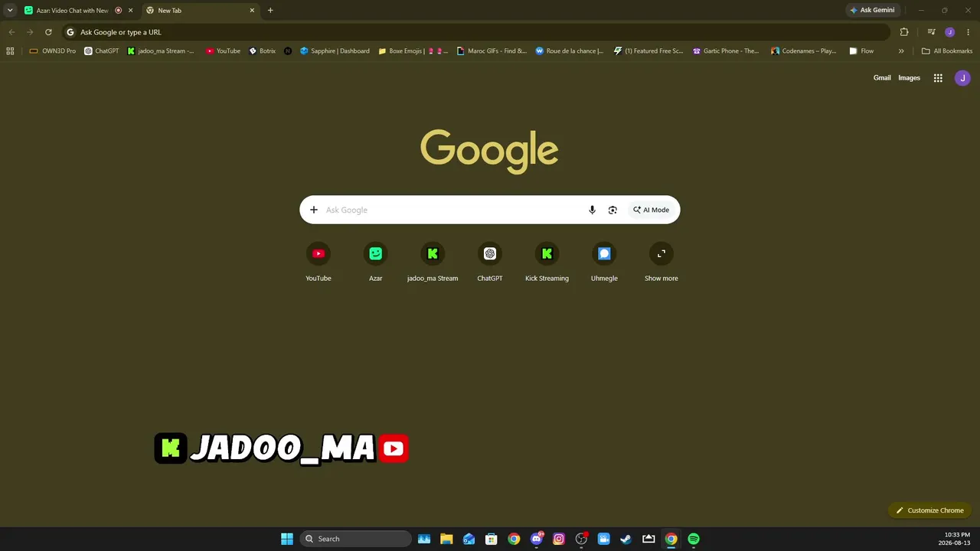The height and width of the screenshot is (551, 980).
Task: Open the Azar shortcut tile
Action: (x=375, y=262)
